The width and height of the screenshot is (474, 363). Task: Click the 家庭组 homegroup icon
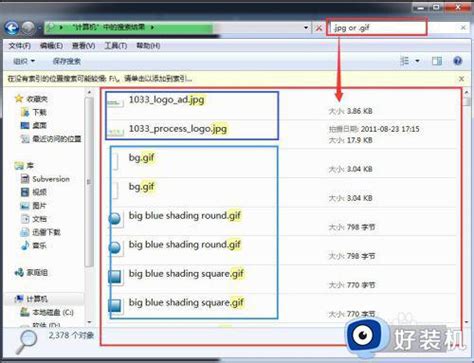[19, 272]
